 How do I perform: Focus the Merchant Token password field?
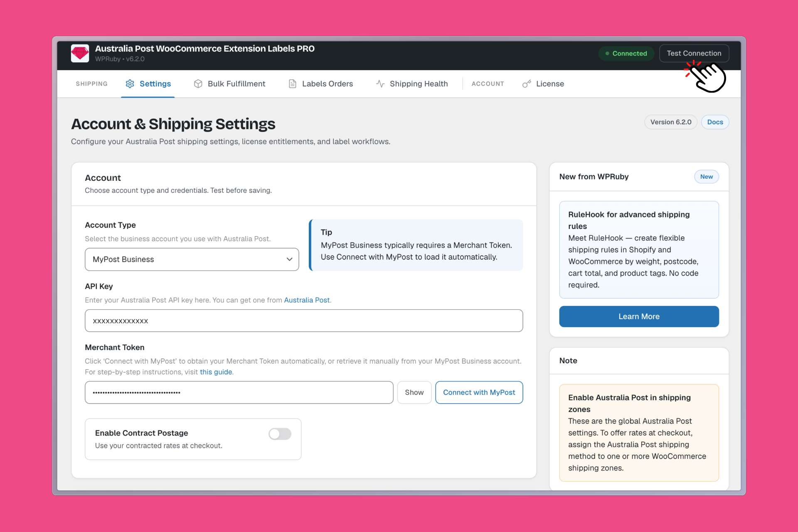pyautogui.click(x=239, y=392)
